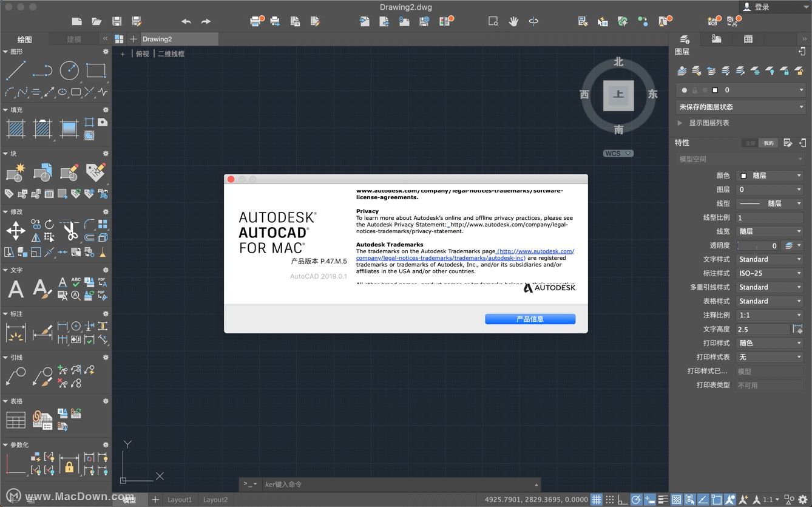Expand the Show Layer List section
This screenshot has width=812, height=507.
point(680,123)
